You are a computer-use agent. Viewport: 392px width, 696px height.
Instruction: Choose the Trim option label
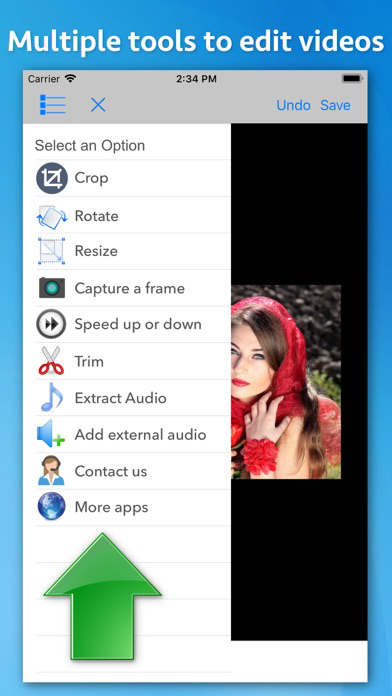(x=89, y=361)
